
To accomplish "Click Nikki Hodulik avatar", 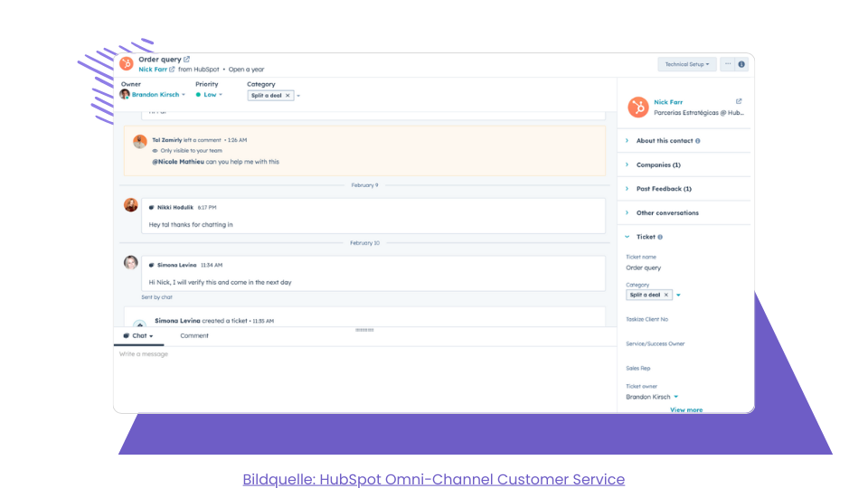I will pos(130,205).
